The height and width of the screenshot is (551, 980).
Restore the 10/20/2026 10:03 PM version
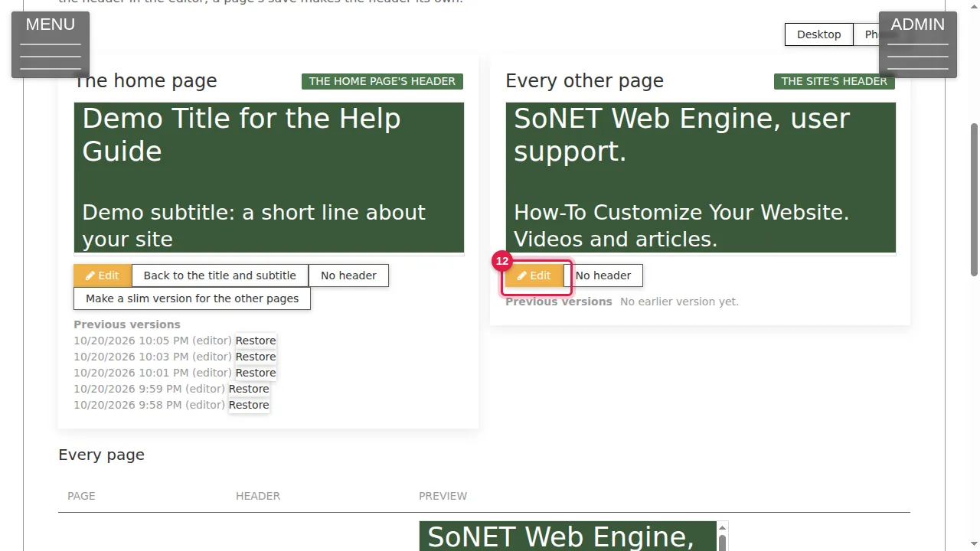pyautogui.click(x=256, y=357)
